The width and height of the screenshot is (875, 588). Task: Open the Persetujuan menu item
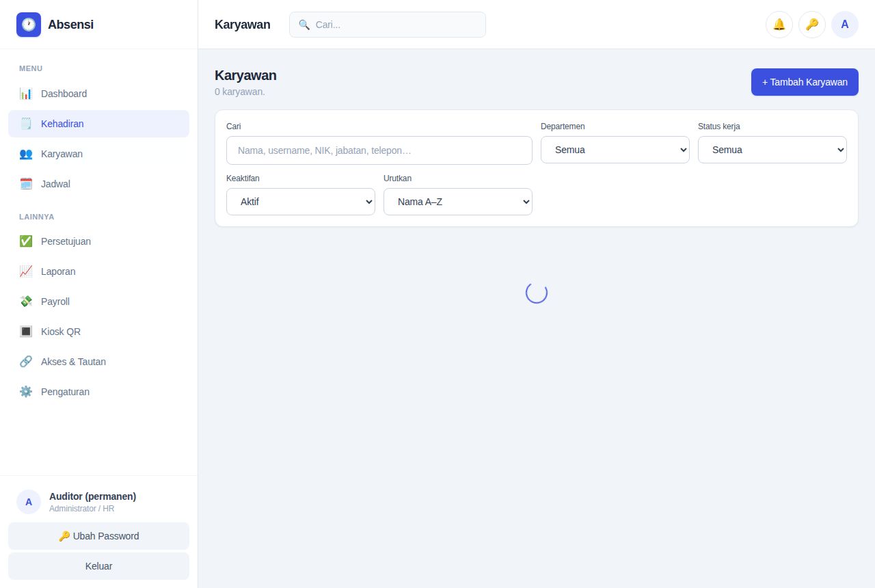click(x=98, y=241)
